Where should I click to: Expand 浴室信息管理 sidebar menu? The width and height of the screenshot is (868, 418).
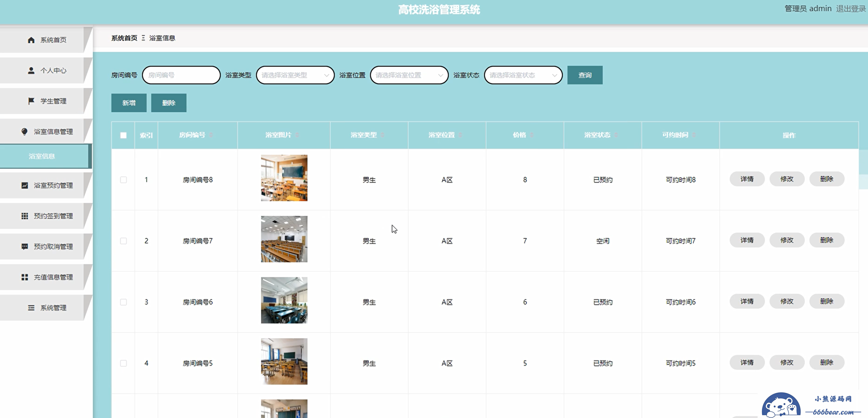(46, 132)
